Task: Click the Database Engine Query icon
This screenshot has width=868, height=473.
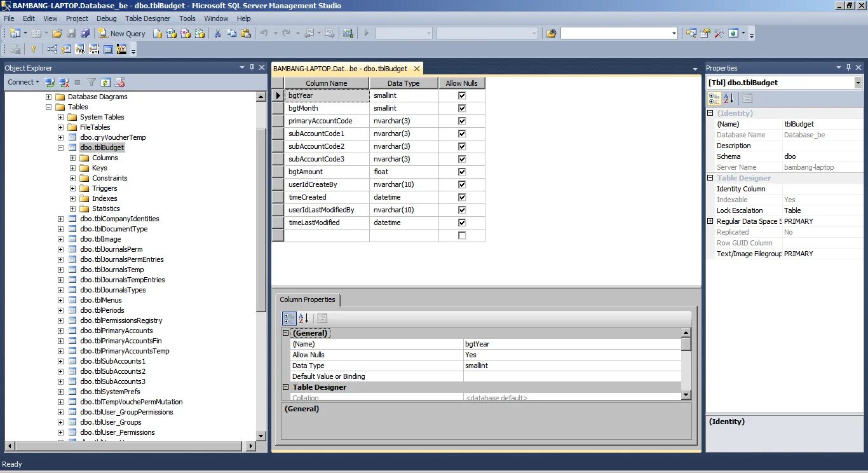Action: 158,33
